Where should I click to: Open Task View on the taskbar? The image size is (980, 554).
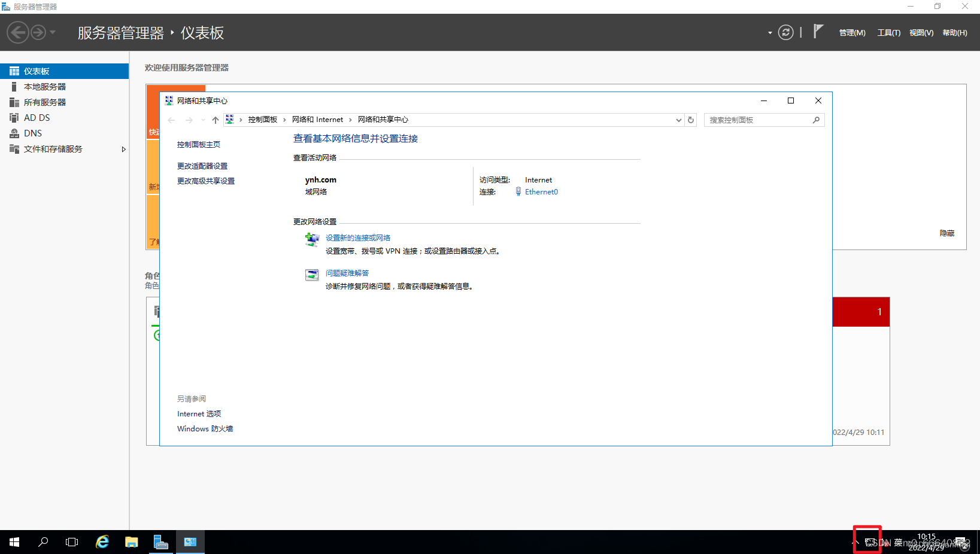[x=72, y=542]
